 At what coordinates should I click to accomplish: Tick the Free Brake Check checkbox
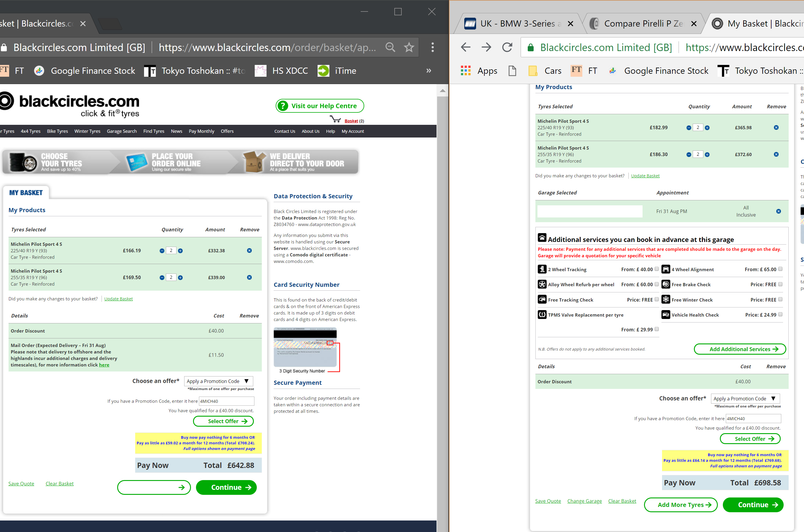click(780, 284)
